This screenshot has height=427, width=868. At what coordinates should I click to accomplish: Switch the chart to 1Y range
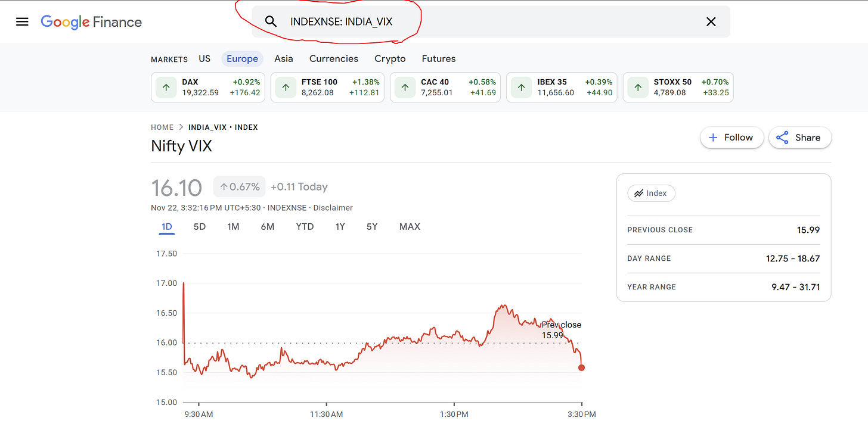click(340, 226)
